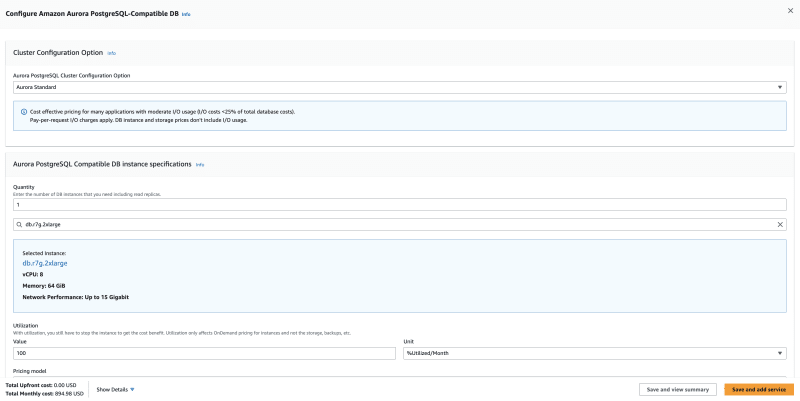Click the instance search field with db.r7g.2xlarge
This screenshot has height=401, width=800.
pyautogui.click(x=399, y=224)
